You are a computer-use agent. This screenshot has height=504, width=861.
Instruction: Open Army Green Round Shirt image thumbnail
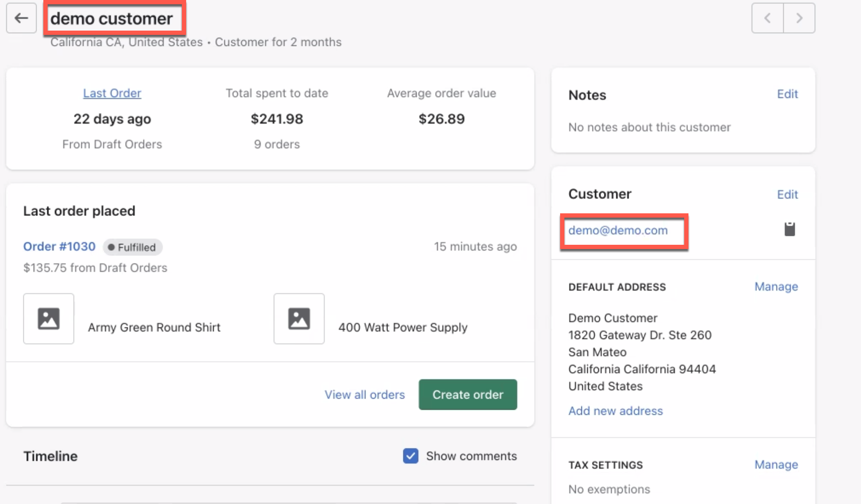(49, 319)
